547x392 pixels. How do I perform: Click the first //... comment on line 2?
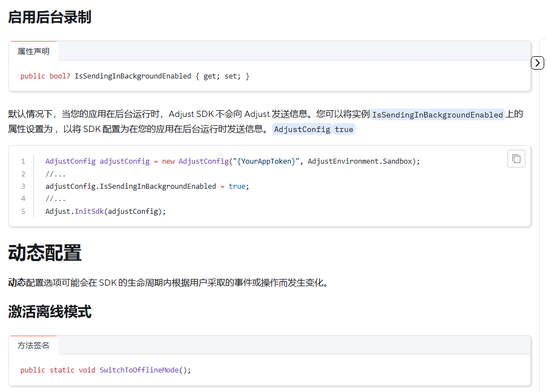point(56,174)
